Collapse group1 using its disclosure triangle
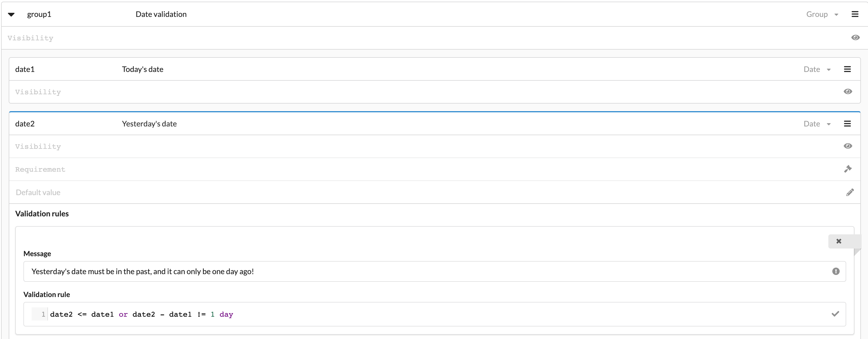 tap(11, 14)
